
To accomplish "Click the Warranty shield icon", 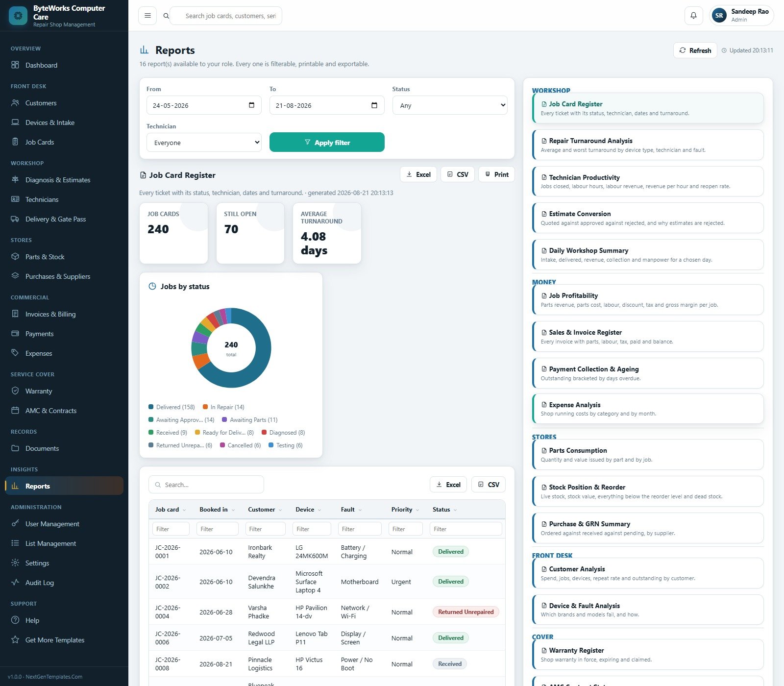I will (x=15, y=391).
